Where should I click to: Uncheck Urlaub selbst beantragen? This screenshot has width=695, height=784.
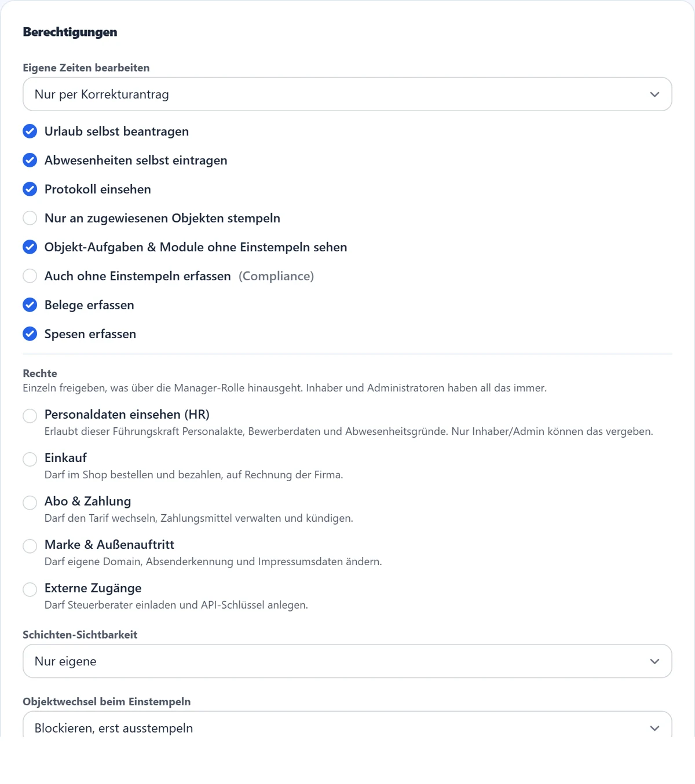click(30, 131)
